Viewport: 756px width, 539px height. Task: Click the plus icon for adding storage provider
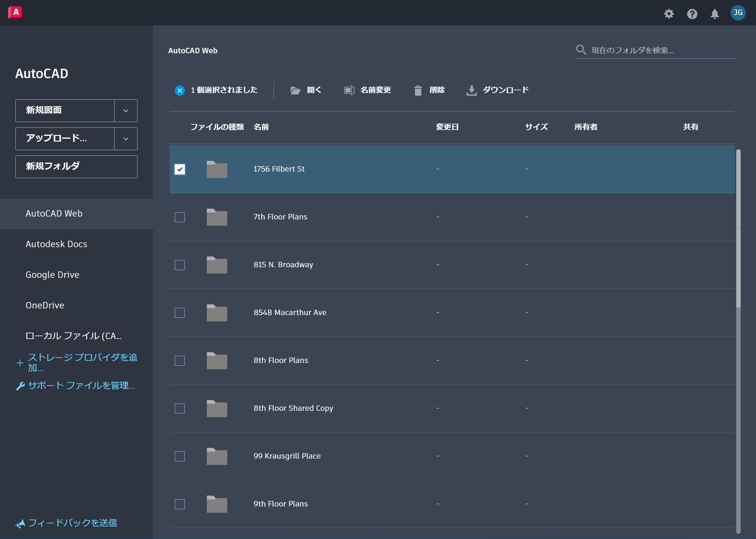(x=20, y=363)
